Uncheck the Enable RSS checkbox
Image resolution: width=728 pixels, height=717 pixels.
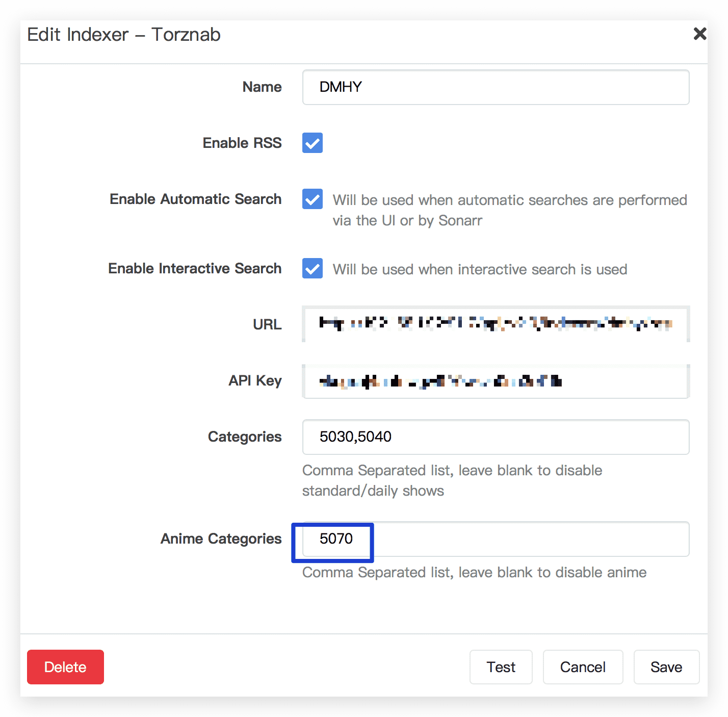[313, 143]
